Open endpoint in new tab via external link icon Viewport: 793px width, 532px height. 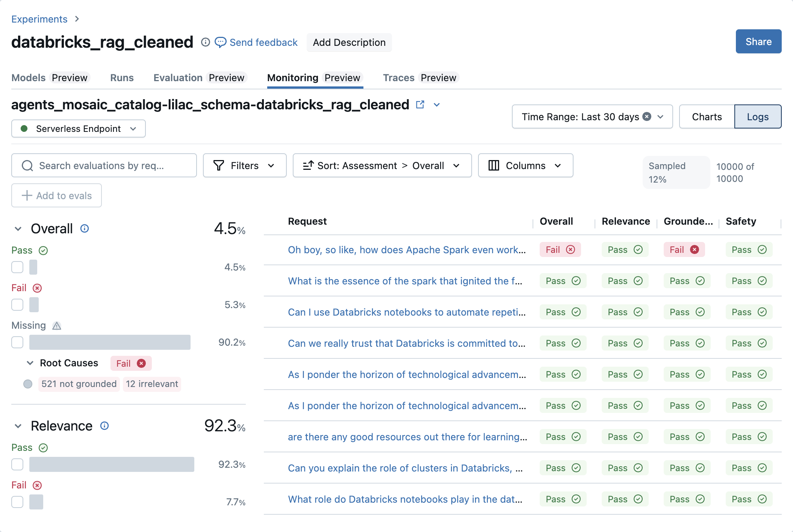pyautogui.click(x=420, y=104)
